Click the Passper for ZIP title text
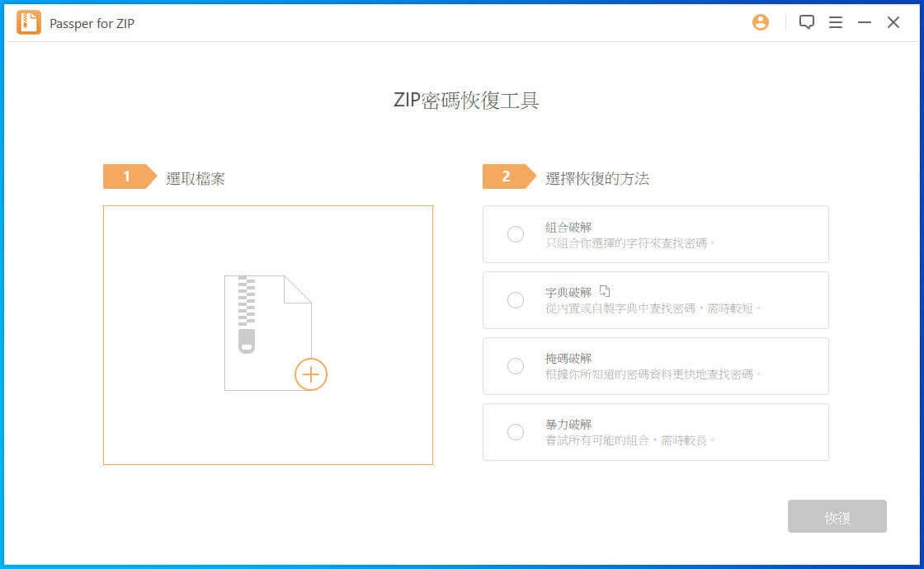This screenshot has height=569, width=924. pos(92,24)
